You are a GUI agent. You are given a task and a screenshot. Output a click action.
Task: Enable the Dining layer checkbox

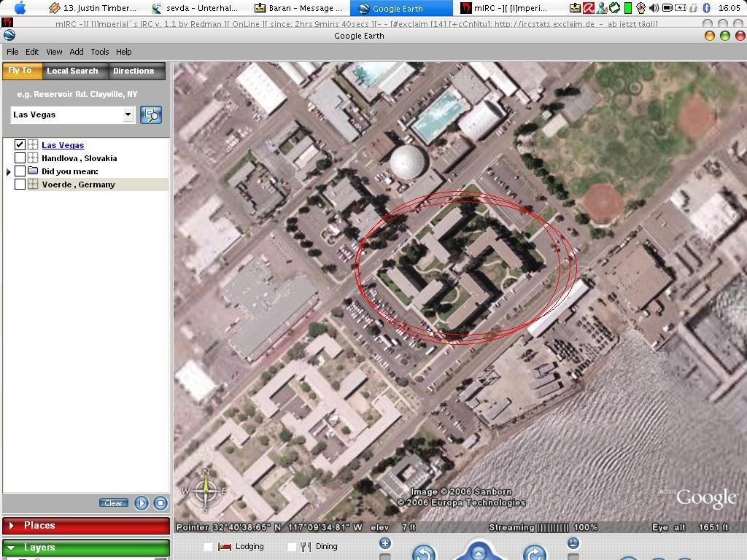click(291, 547)
